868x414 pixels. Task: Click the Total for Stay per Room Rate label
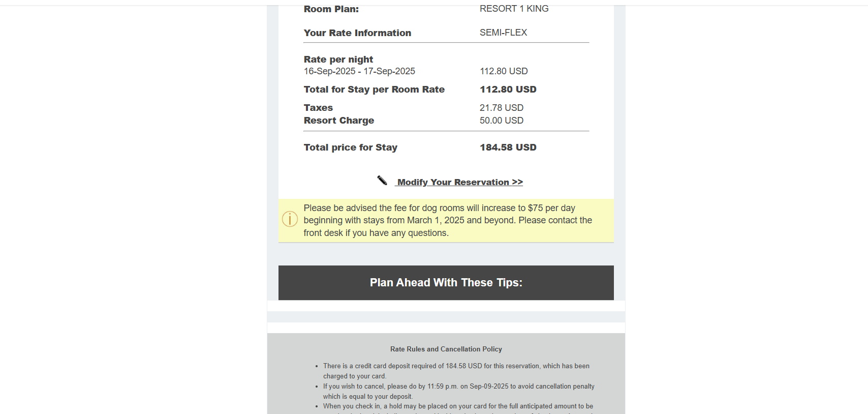[x=374, y=90]
